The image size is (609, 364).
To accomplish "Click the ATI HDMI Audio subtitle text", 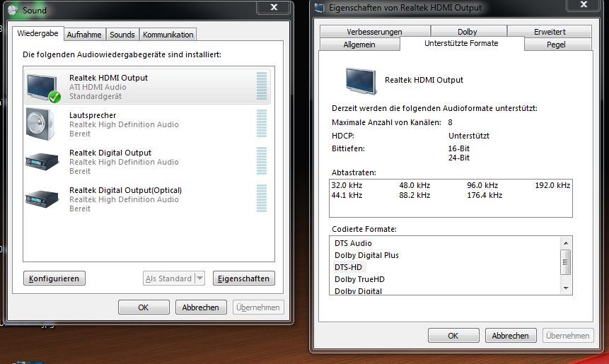I will coord(98,87).
